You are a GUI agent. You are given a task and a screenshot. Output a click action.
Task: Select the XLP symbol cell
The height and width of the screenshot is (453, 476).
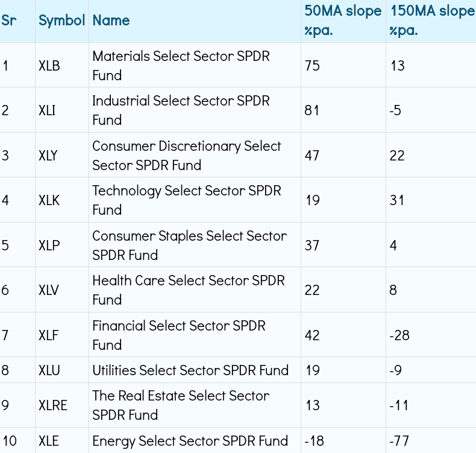coord(49,246)
